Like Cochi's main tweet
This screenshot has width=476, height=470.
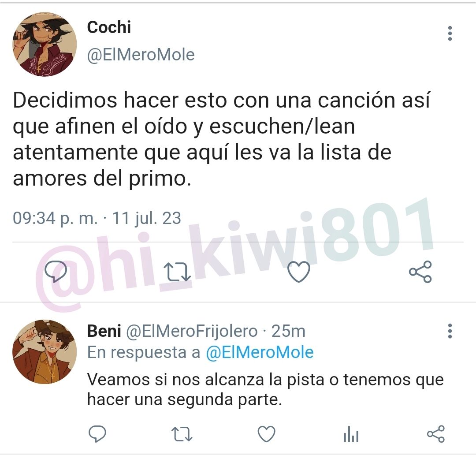point(299,272)
